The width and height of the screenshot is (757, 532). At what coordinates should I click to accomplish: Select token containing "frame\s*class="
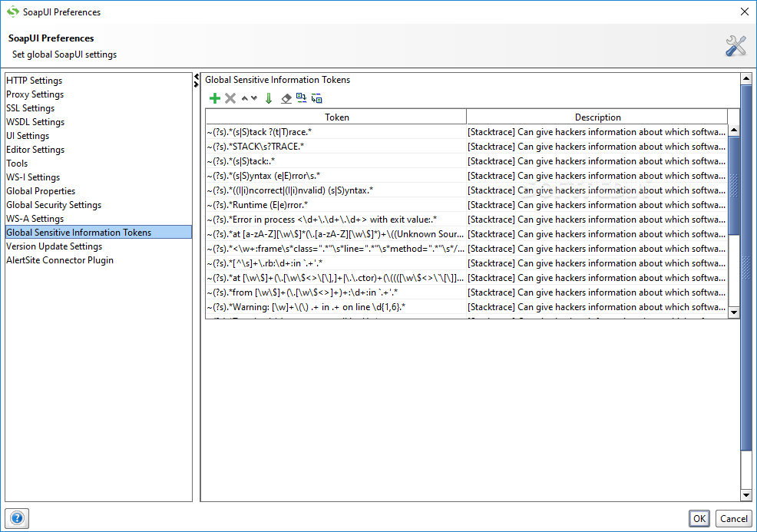coord(336,249)
